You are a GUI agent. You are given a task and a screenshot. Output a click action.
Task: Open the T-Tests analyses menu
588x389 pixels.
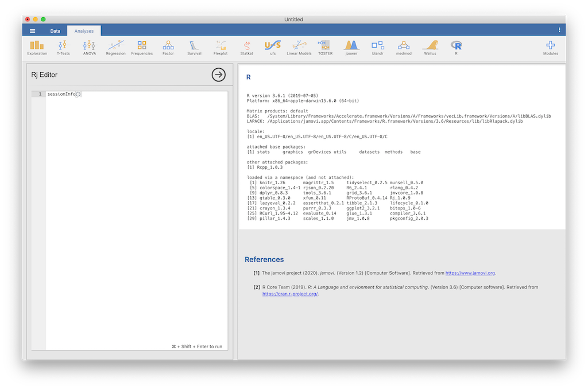(x=63, y=48)
